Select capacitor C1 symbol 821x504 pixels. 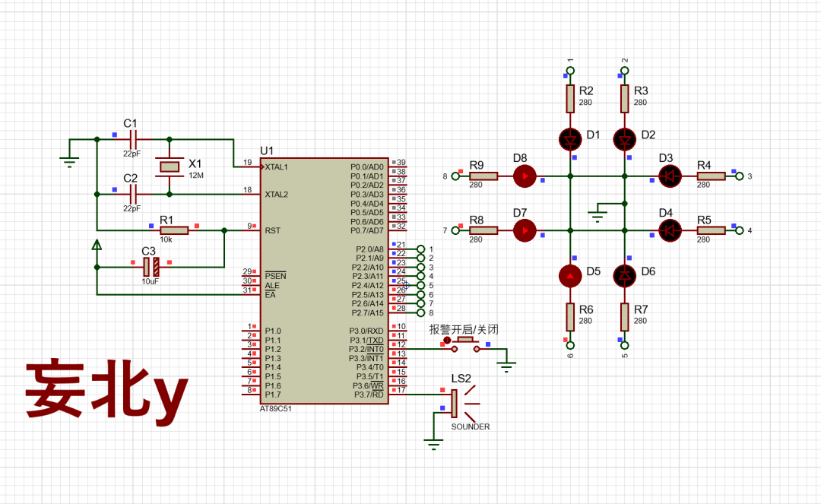tap(133, 140)
